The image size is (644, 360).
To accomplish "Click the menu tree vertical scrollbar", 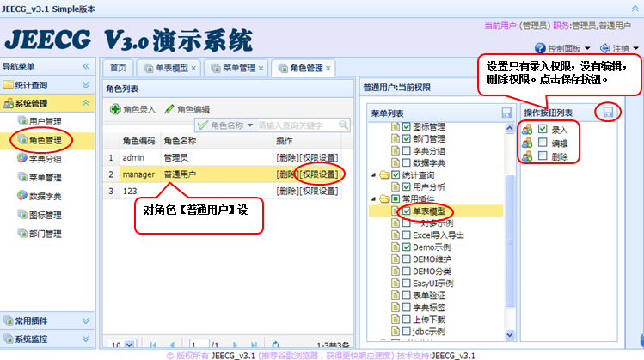I will 510,241.
